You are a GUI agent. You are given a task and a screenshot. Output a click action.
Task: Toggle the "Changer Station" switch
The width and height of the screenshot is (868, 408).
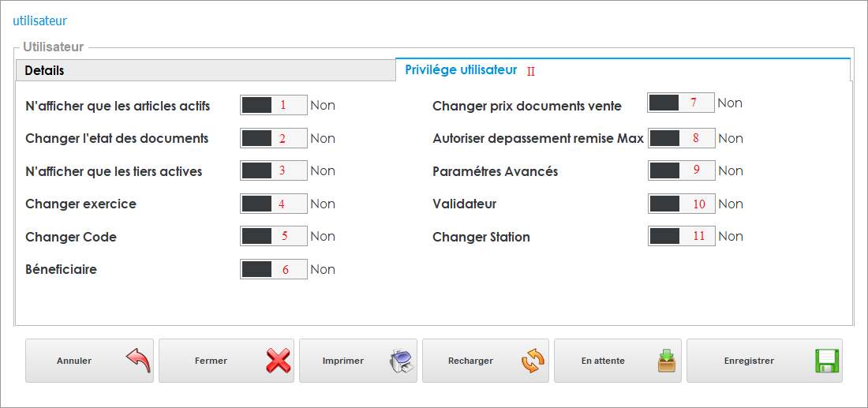pos(682,236)
